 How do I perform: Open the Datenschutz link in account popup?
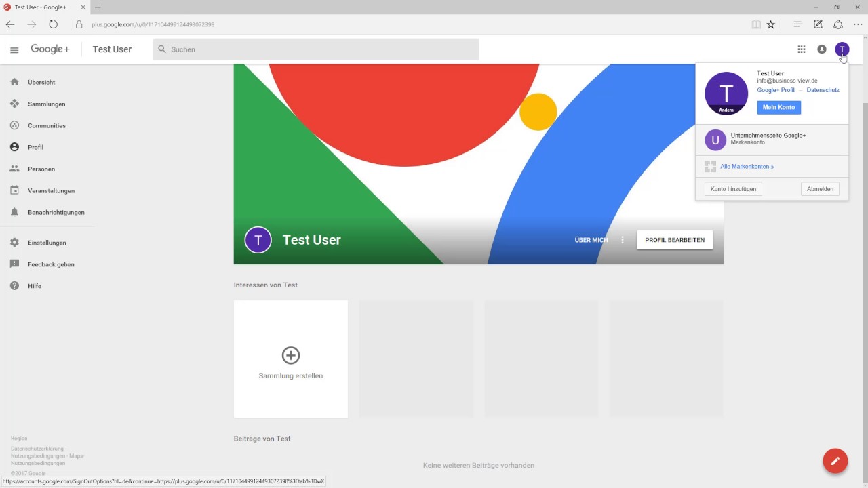[823, 90]
